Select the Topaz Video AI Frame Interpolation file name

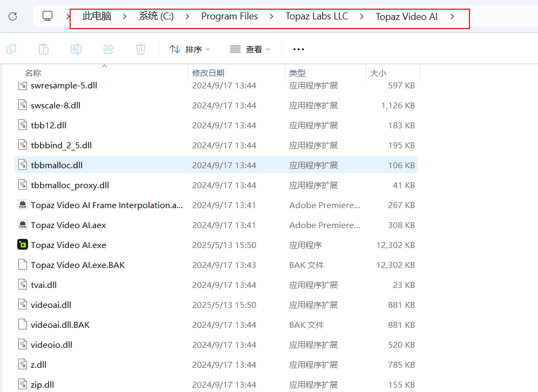(x=107, y=205)
